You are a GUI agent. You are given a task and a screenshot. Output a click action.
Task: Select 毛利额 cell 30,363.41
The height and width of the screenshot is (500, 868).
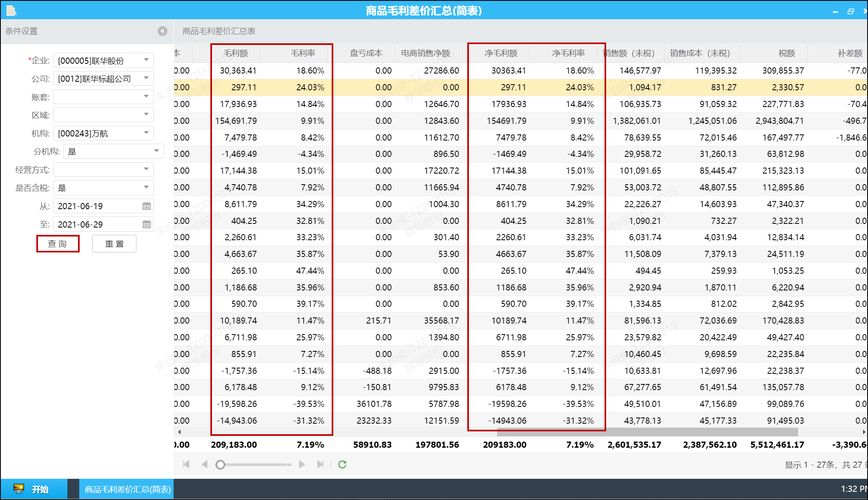(x=238, y=71)
